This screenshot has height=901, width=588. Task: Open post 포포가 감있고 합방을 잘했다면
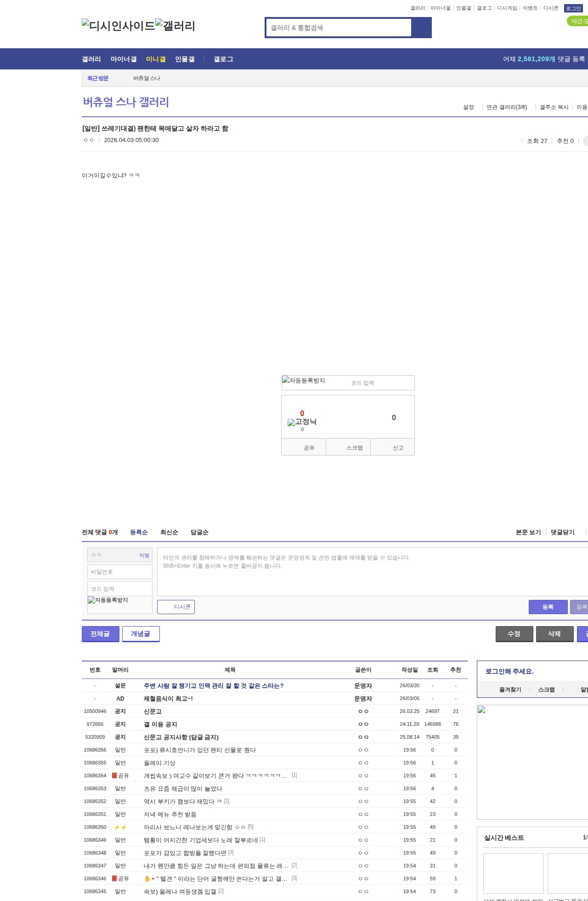(x=185, y=853)
